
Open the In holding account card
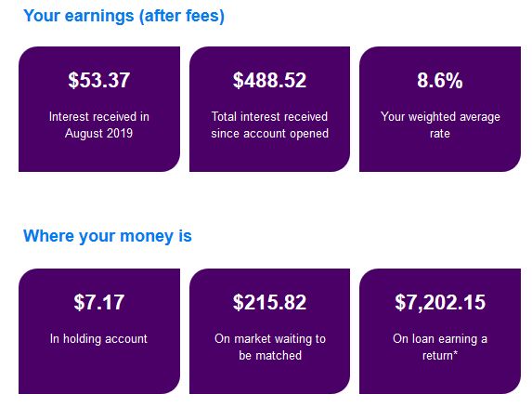[99, 332]
